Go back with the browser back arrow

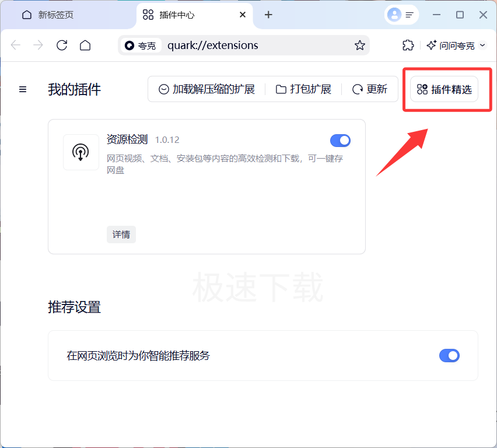click(x=16, y=45)
